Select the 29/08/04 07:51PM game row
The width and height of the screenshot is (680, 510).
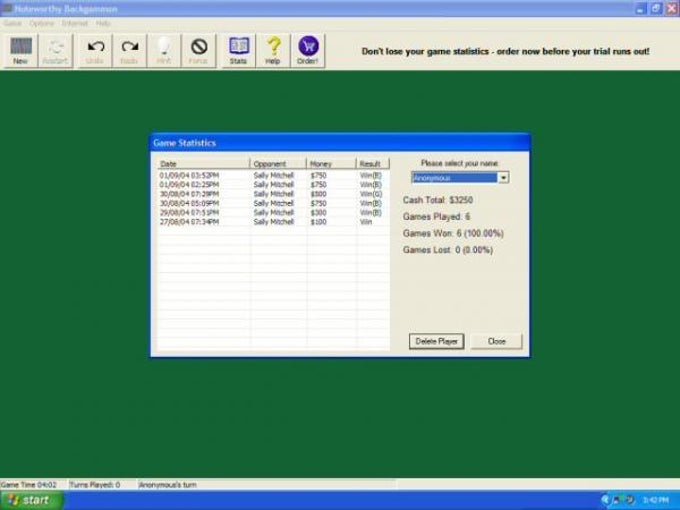click(273, 212)
